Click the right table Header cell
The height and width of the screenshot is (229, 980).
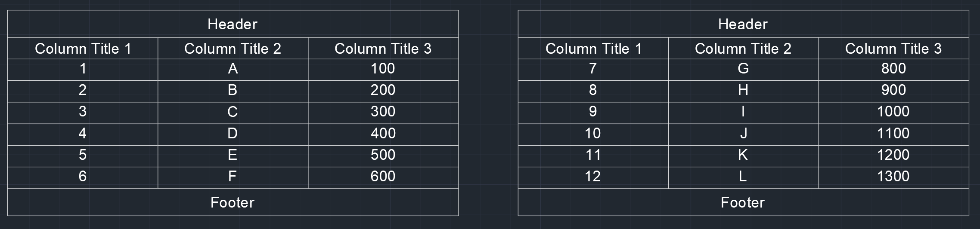click(743, 24)
